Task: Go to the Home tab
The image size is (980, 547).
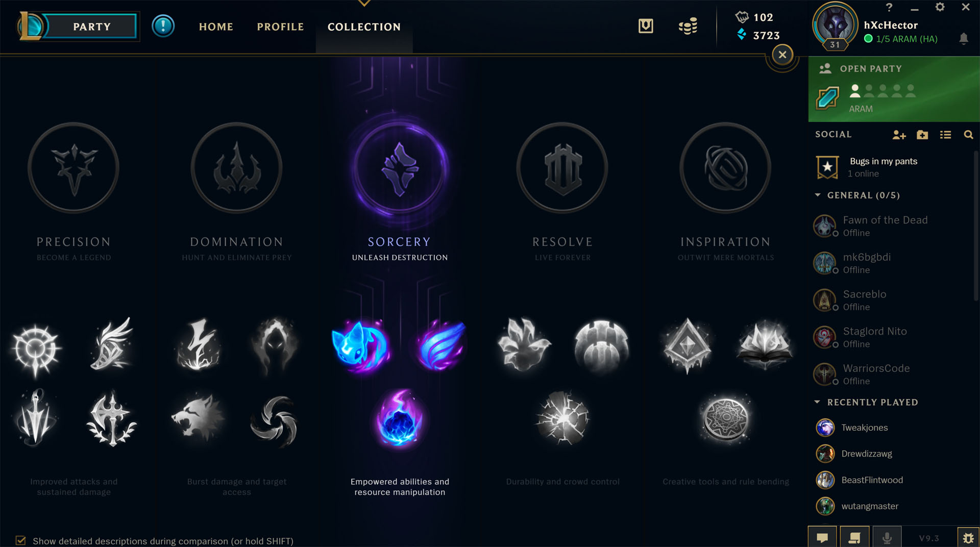Action: point(216,27)
